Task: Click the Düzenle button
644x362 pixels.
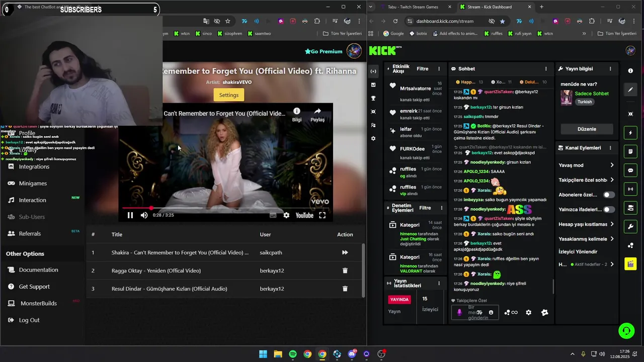Action: [x=587, y=129]
